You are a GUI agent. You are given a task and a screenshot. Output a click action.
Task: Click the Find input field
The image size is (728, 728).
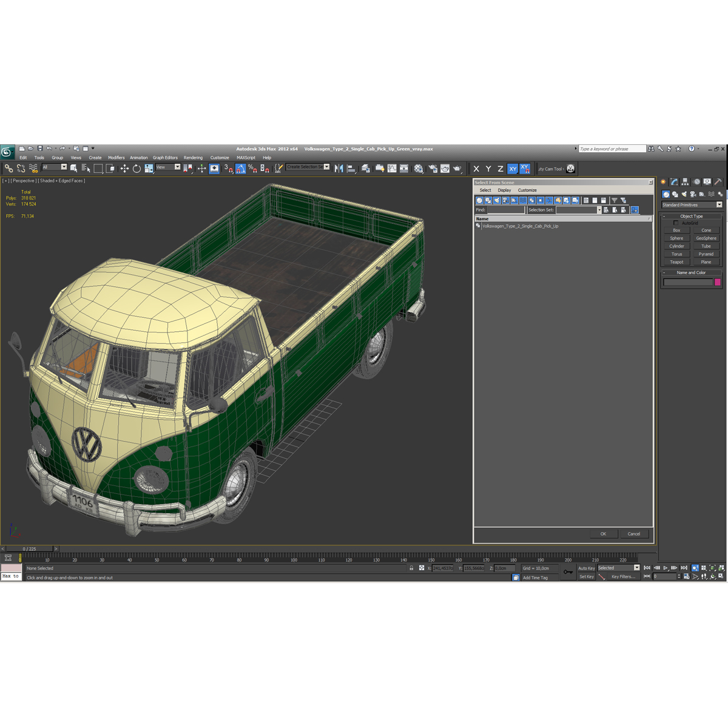(x=506, y=210)
